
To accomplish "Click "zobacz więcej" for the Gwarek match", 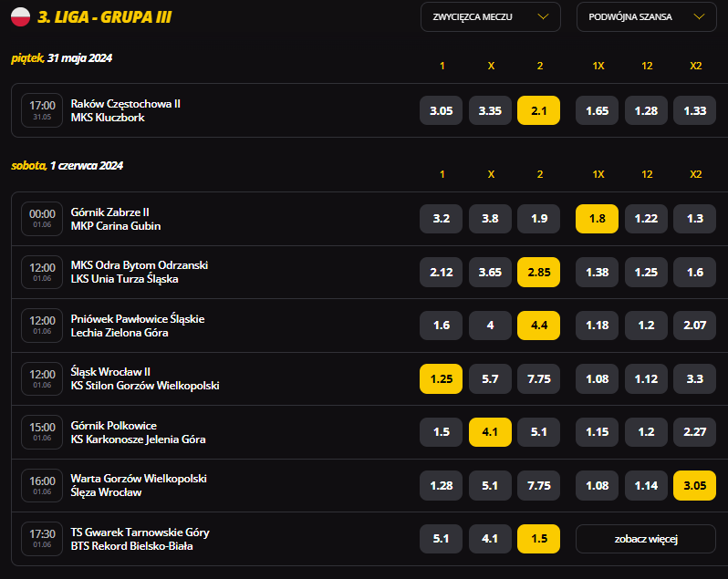I will point(646,539).
